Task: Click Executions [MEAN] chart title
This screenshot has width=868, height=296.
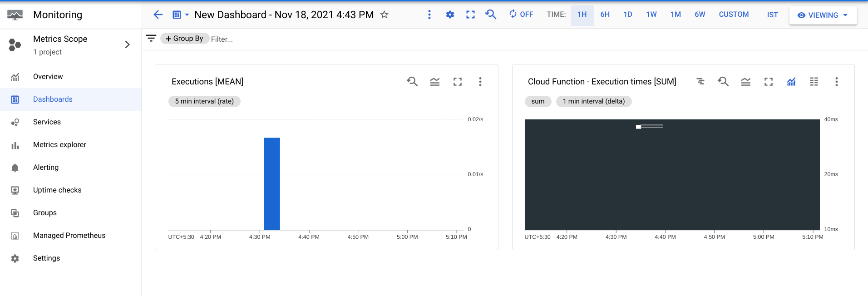Action: (x=207, y=82)
